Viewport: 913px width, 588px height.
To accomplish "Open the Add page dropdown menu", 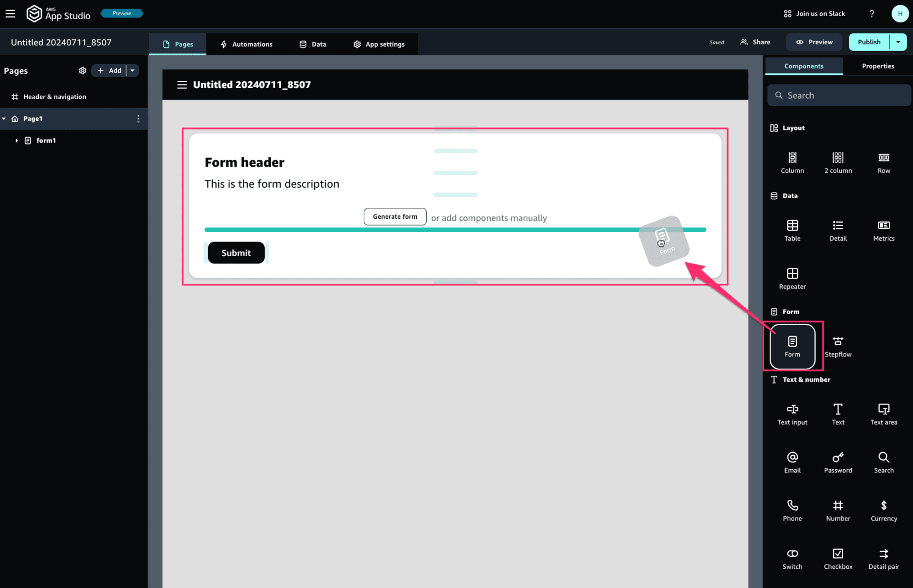I will pos(132,70).
